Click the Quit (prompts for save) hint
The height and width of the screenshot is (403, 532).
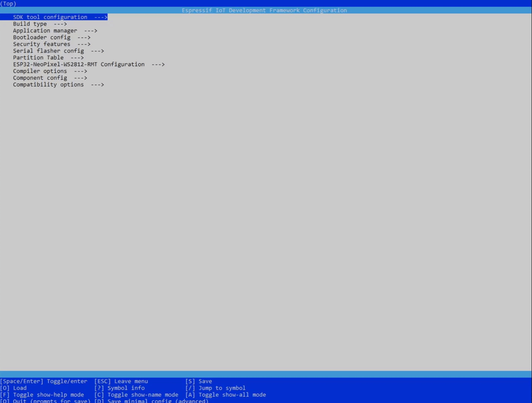coord(45,401)
